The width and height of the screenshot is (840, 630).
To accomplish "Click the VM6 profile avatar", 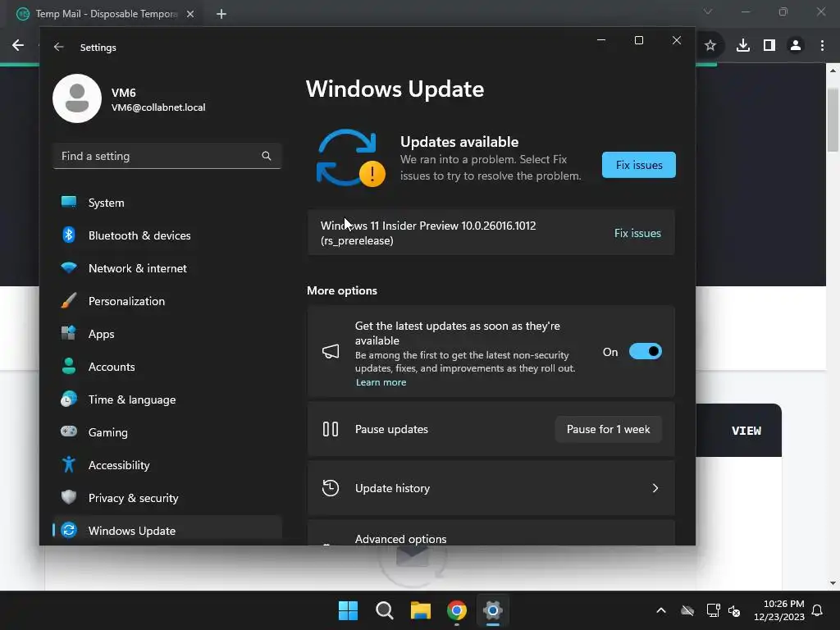I will click(77, 98).
